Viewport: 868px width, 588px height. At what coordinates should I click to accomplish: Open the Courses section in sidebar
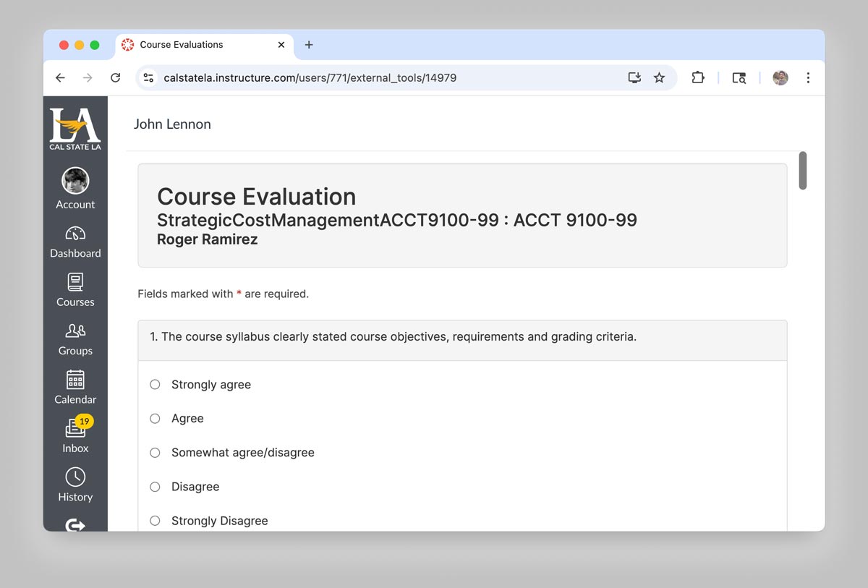click(75, 290)
